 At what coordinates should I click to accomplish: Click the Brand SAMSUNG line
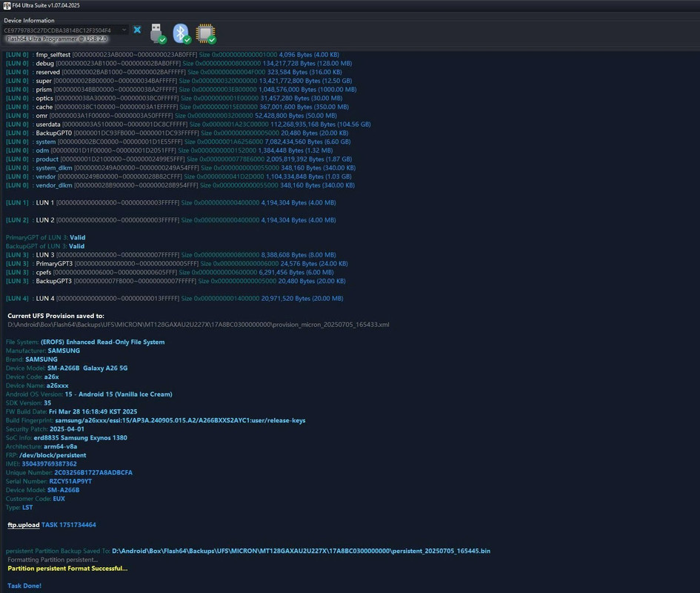(x=31, y=360)
